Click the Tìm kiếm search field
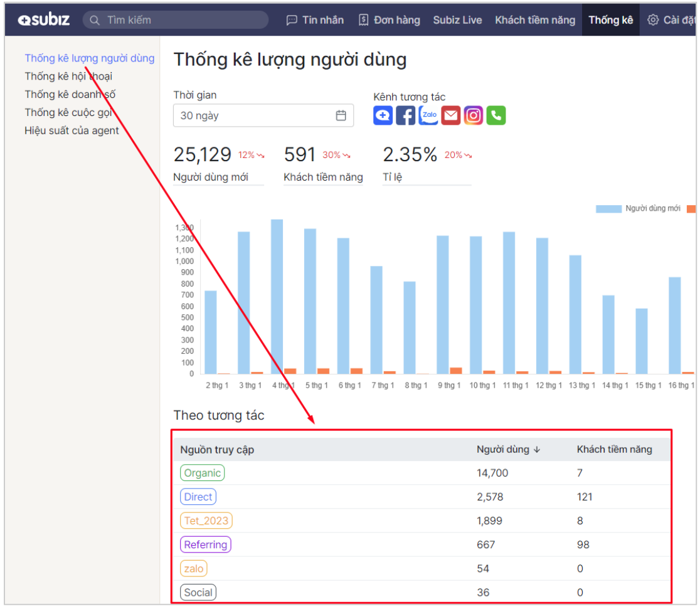Image resolution: width=700 pixels, height=609 pixels. 182,20
